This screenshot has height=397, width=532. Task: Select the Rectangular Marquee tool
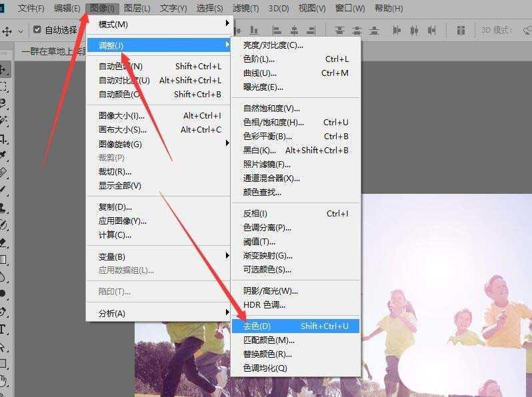click(x=3, y=87)
